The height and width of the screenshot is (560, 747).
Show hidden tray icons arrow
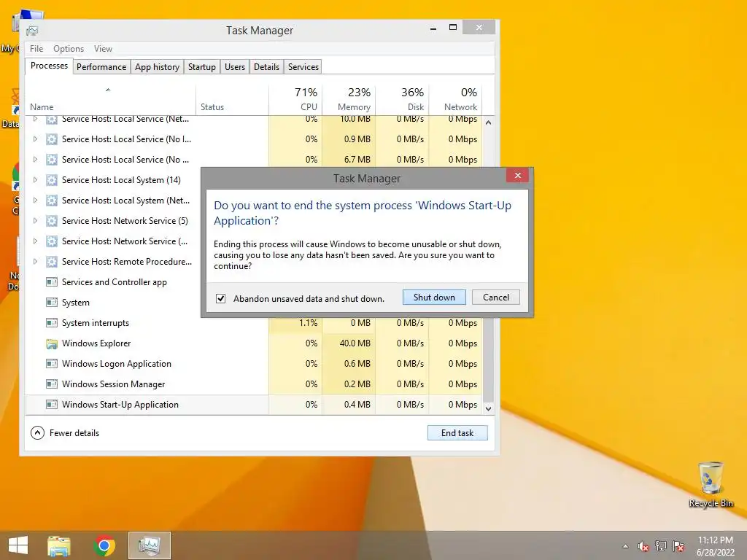(x=625, y=546)
